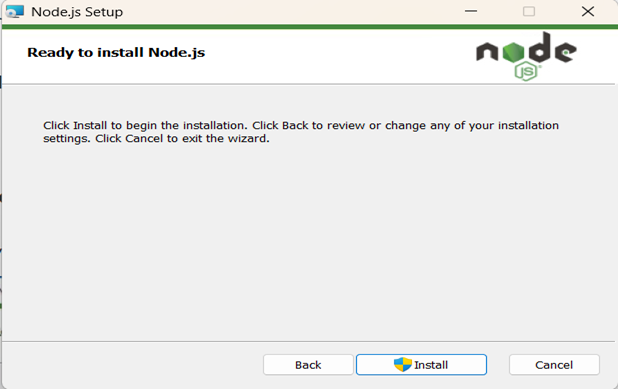This screenshot has height=389, width=618.
Task: Cancel the Node.js setup wizard
Action: (554, 365)
